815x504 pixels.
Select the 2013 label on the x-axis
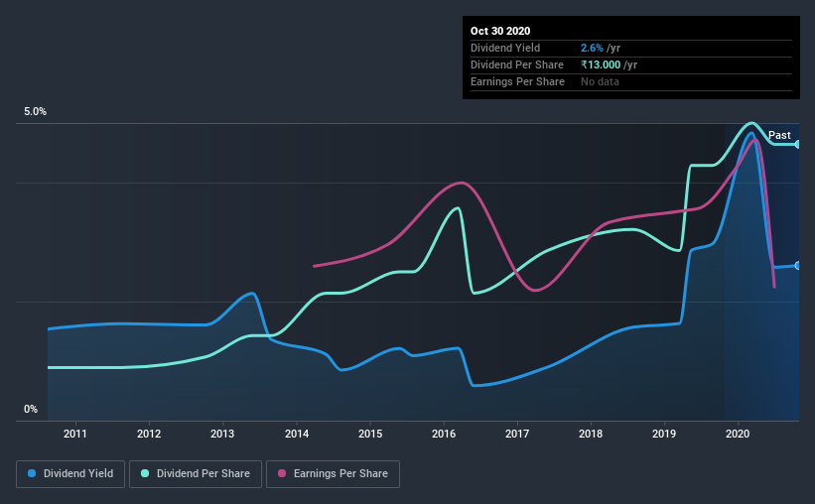click(222, 434)
